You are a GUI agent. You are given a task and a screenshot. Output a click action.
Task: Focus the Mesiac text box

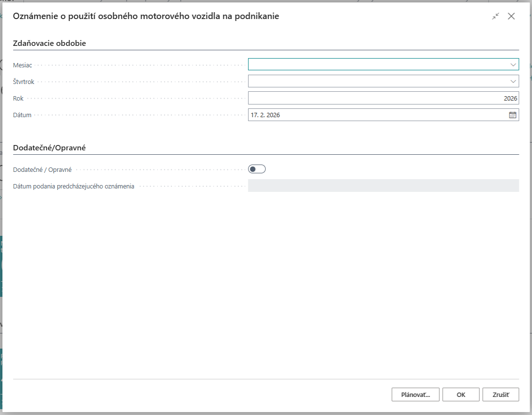377,64
